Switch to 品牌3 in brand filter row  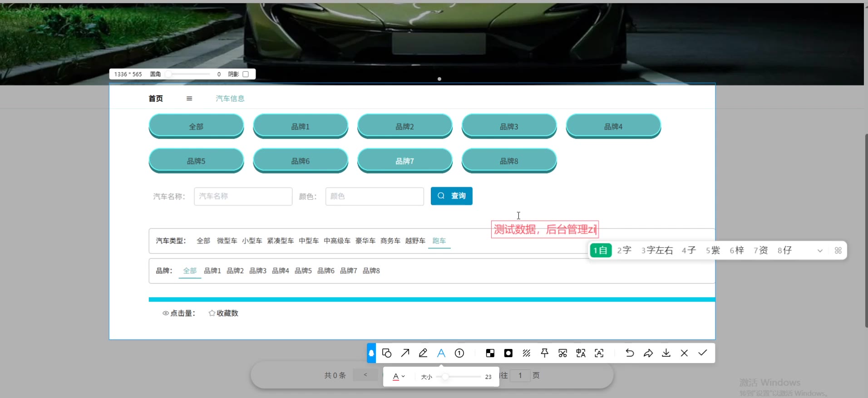point(258,271)
